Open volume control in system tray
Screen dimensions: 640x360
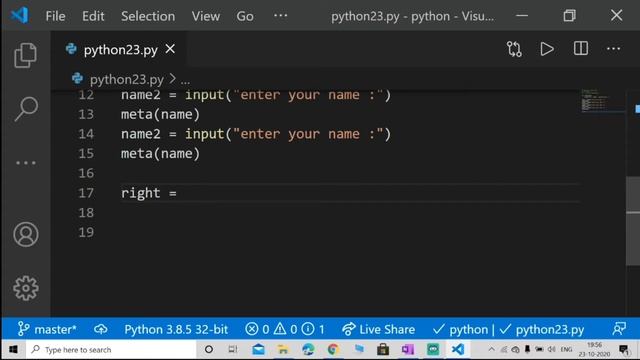(x=552, y=349)
